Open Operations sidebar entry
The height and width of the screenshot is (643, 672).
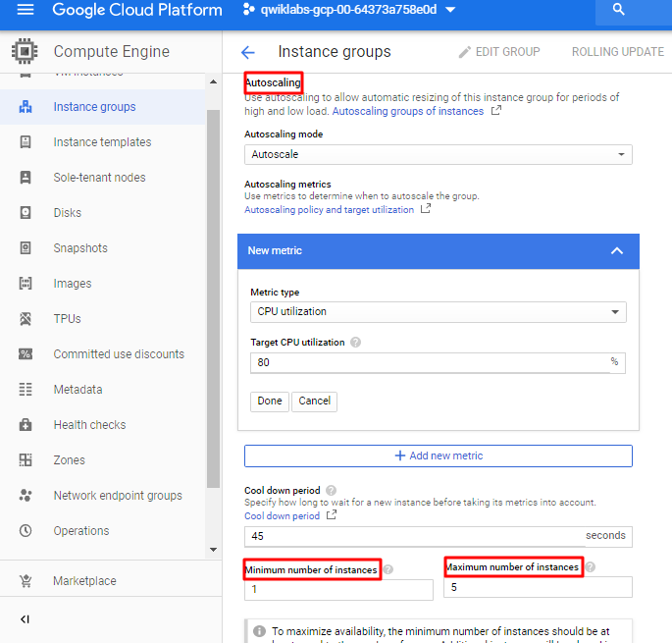(x=81, y=531)
